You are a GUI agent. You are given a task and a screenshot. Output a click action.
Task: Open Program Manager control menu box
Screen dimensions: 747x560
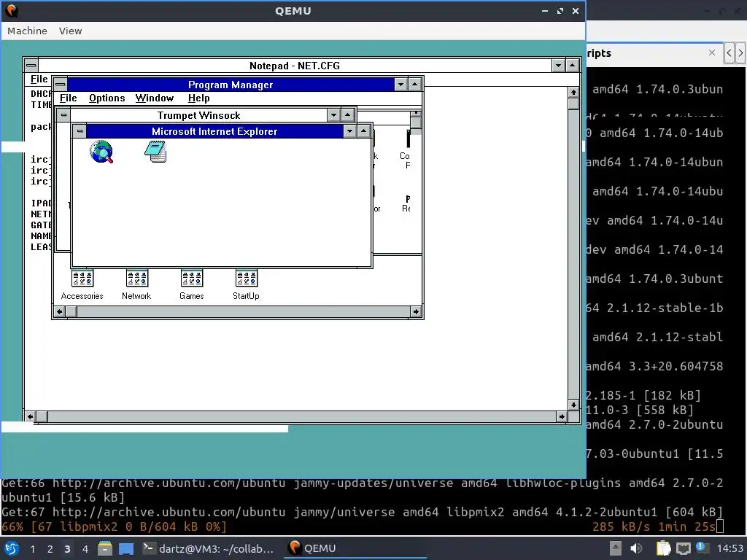click(x=60, y=85)
